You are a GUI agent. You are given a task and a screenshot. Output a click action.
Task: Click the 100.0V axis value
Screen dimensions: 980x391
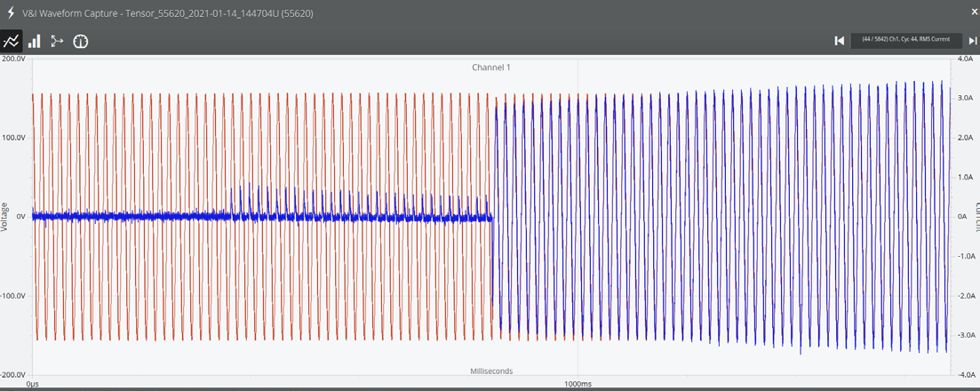[13, 137]
